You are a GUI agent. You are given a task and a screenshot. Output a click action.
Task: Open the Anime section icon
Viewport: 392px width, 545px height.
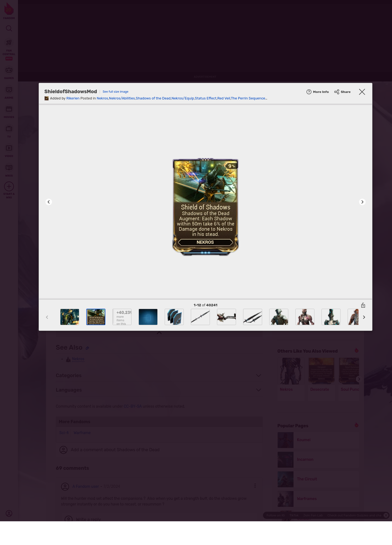pos(9,93)
